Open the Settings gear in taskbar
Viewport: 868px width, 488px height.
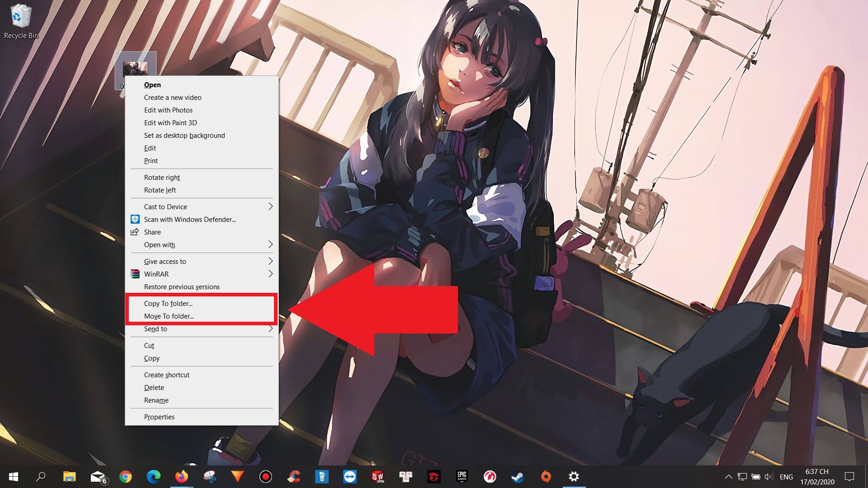click(x=574, y=476)
